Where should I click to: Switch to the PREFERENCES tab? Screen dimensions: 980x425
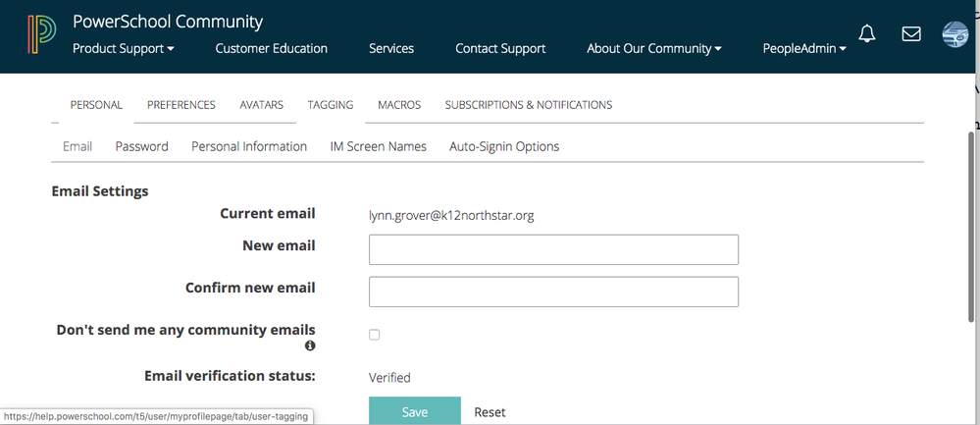(x=181, y=105)
